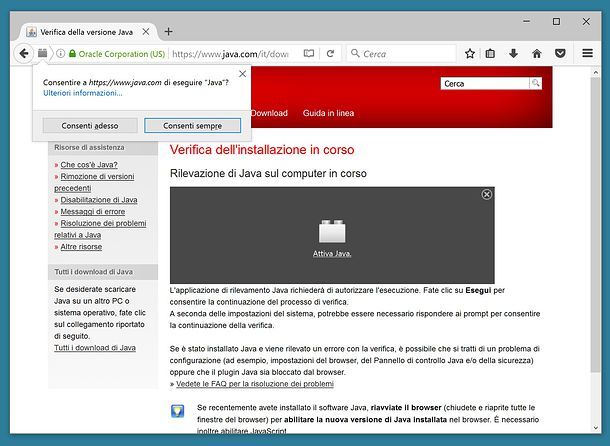Open Vedete le FAQ per la risoluzione link
The width and height of the screenshot is (610, 446).
pyautogui.click(x=255, y=384)
